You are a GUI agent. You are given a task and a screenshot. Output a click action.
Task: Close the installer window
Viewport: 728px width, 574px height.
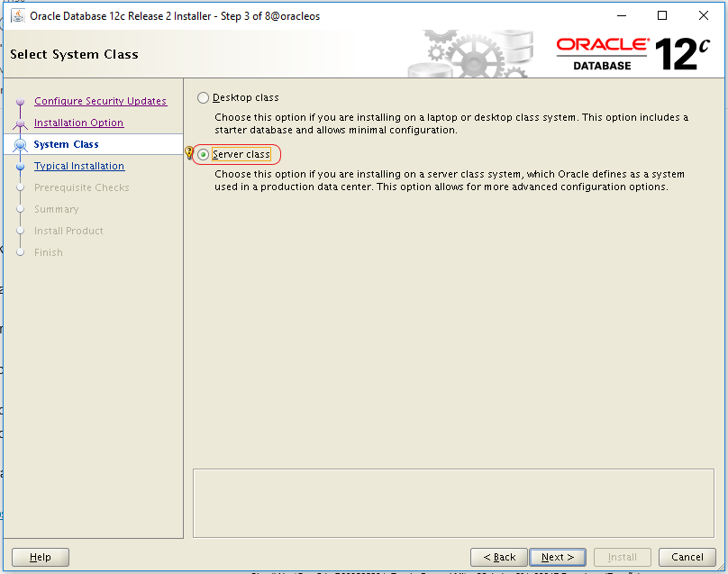704,16
